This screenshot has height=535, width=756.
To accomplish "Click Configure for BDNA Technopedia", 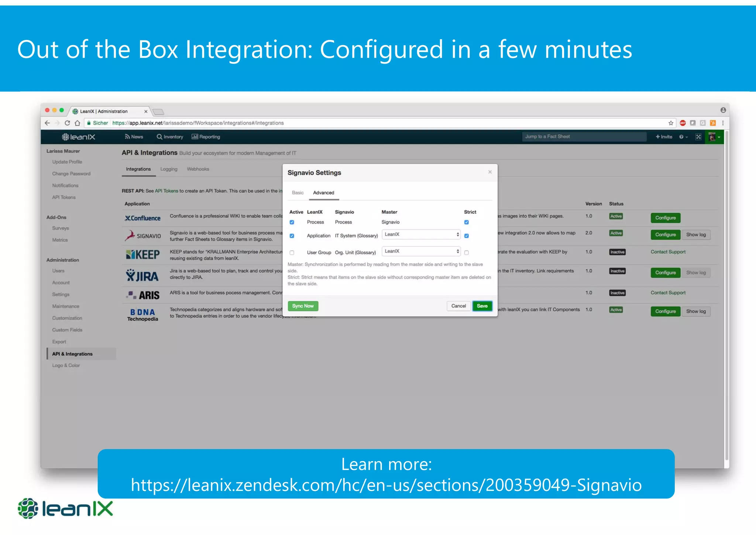I will click(666, 311).
